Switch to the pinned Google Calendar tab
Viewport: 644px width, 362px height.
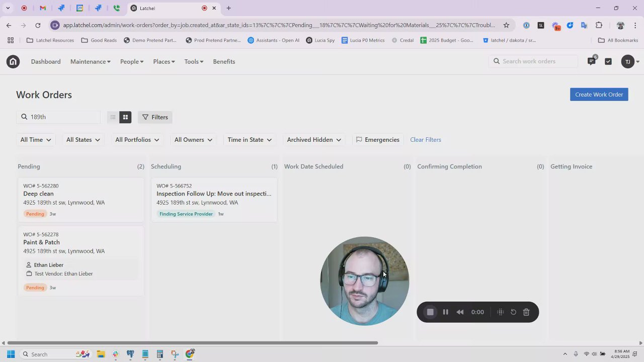[x=79, y=8]
